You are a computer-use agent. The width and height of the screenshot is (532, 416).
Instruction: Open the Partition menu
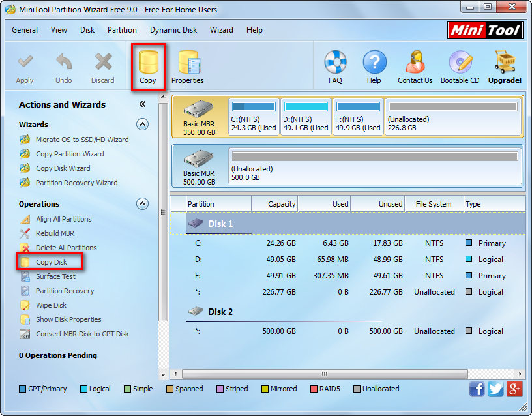click(x=122, y=30)
